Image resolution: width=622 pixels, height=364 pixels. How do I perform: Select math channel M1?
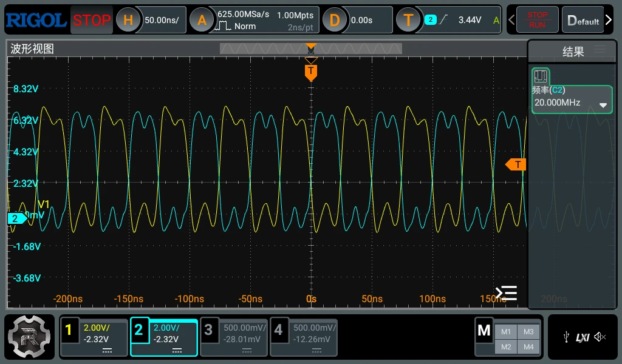506,332
